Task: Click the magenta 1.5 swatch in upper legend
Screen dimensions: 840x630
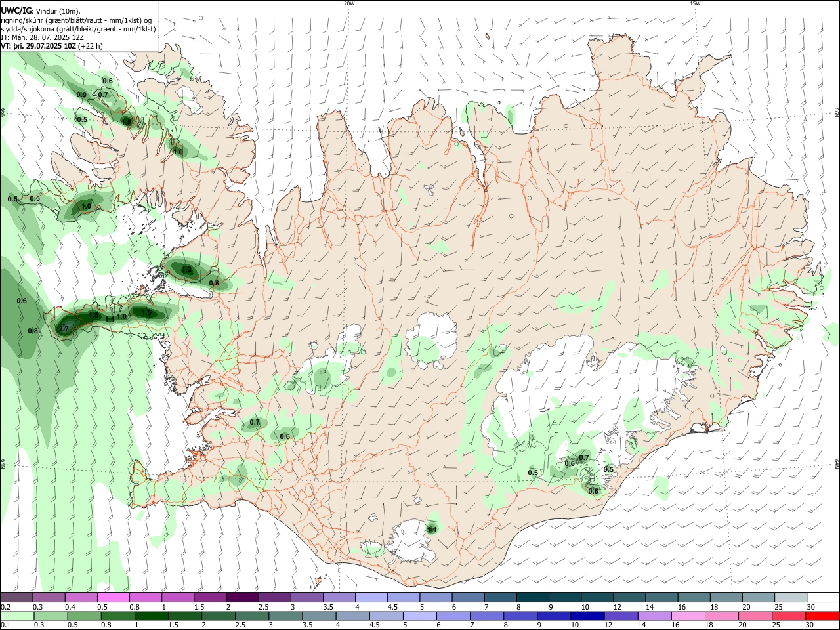Action: click(x=210, y=598)
